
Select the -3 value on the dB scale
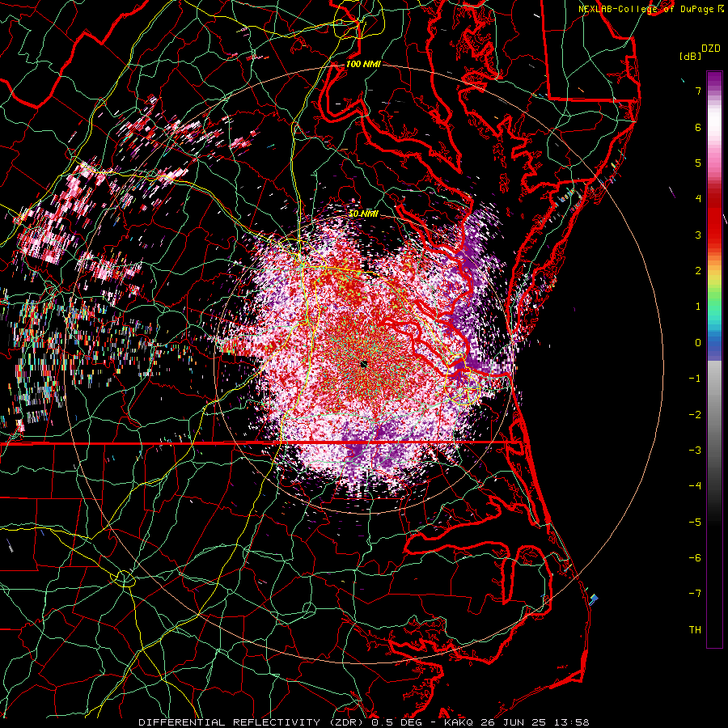[695, 451]
